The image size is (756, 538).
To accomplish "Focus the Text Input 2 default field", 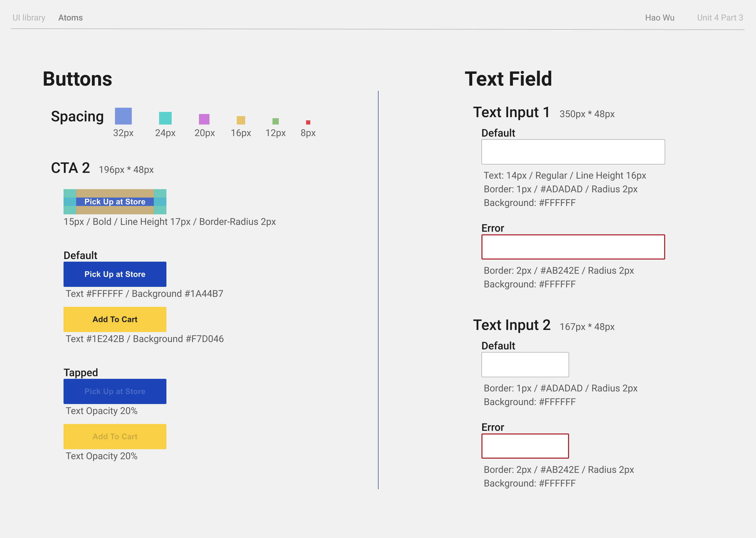I will [525, 364].
